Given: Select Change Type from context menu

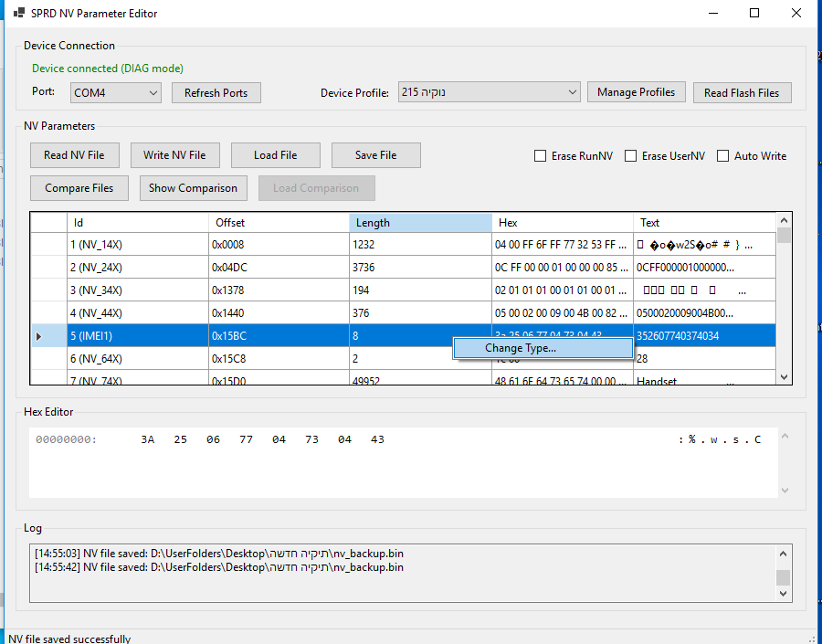Looking at the screenshot, I should 521,348.
